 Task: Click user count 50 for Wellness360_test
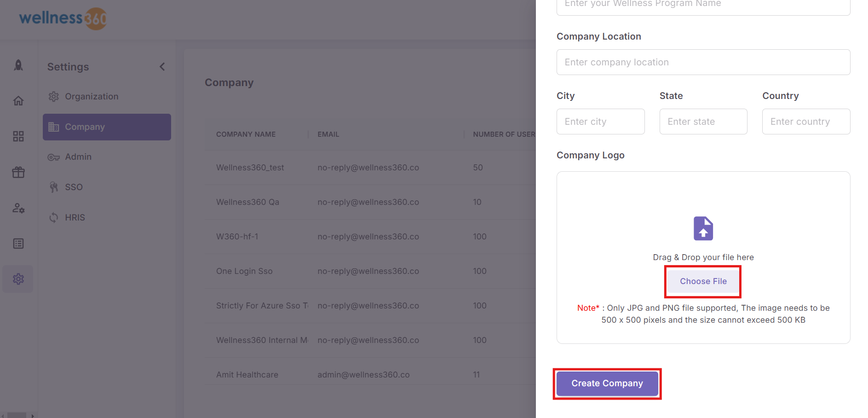pos(478,168)
